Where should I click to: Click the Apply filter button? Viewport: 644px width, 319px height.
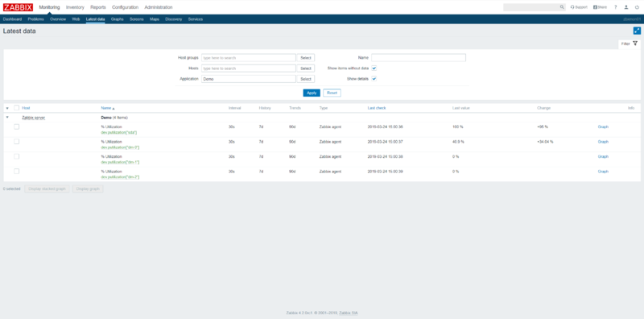[312, 93]
